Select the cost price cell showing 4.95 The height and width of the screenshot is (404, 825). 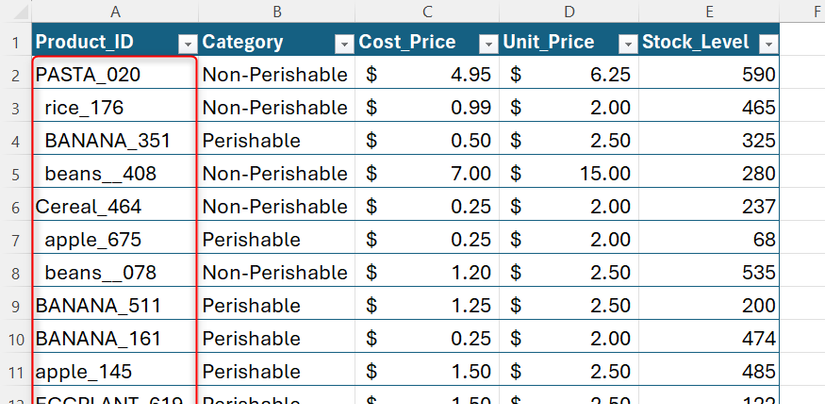(427, 75)
